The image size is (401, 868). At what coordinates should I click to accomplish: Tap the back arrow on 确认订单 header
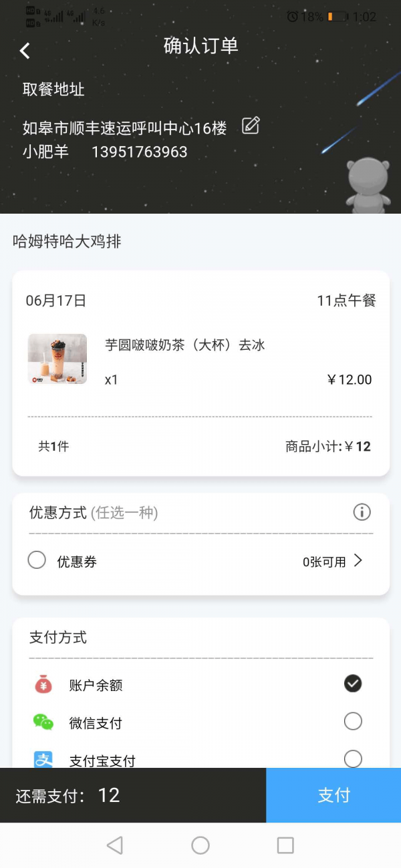point(25,50)
